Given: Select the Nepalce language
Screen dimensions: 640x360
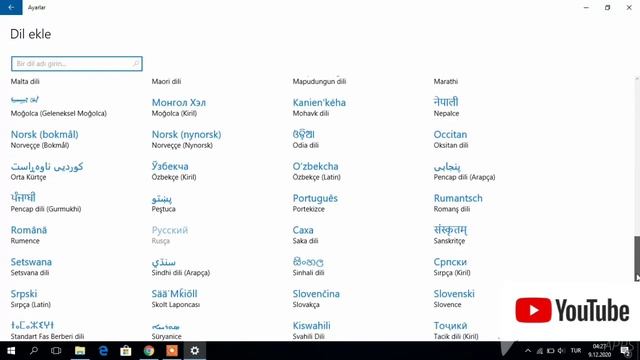Looking at the screenshot, I should click(x=446, y=107).
